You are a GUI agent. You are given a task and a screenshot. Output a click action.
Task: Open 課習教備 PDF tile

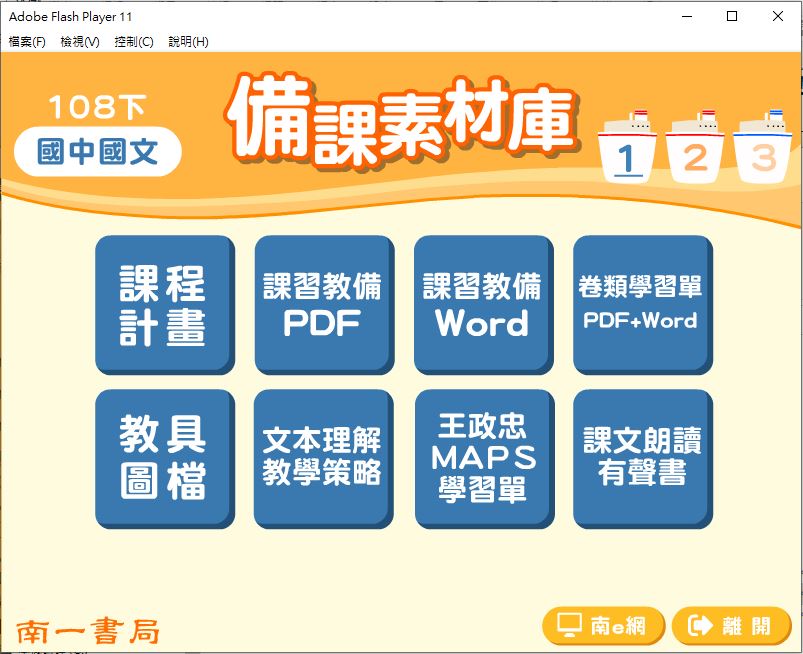(322, 304)
